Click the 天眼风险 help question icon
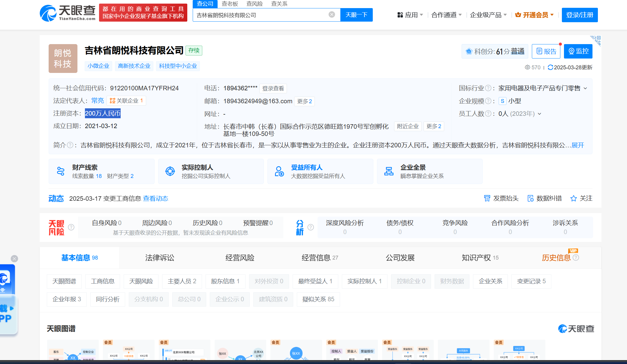Viewport: 627px width, 364px height. (x=71, y=227)
